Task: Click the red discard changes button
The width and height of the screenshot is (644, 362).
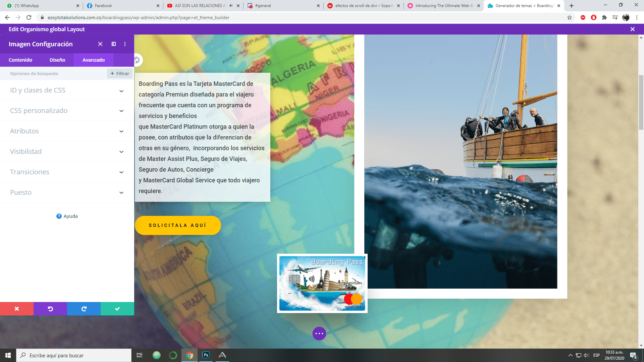Action: (x=17, y=309)
